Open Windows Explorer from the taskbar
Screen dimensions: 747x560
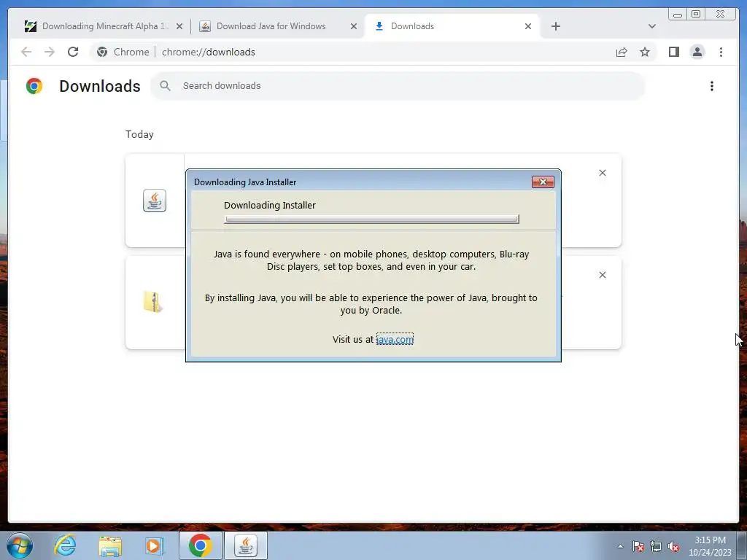click(x=110, y=545)
